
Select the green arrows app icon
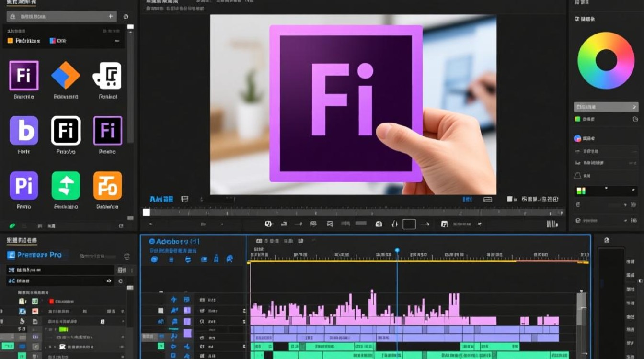(x=66, y=186)
